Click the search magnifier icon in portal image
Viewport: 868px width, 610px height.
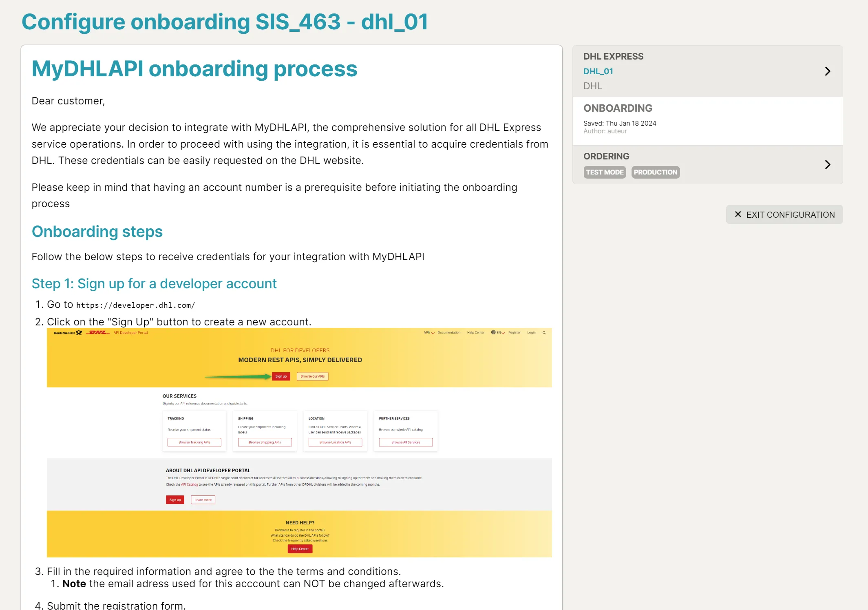(544, 333)
